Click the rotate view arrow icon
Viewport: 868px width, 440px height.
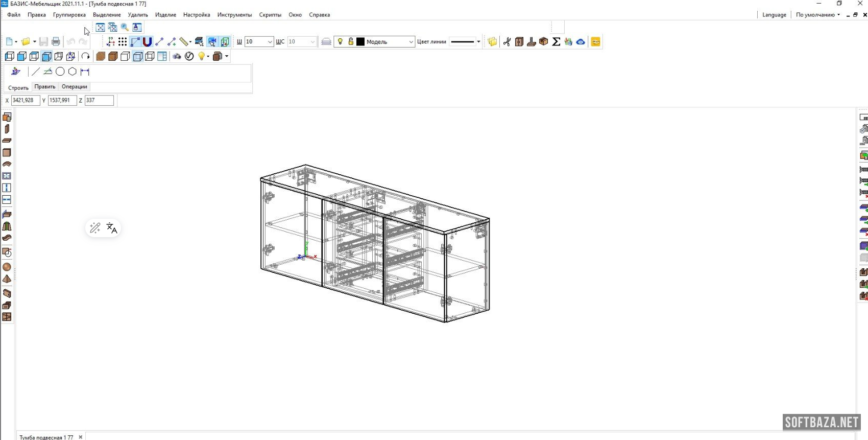[x=86, y=56]
